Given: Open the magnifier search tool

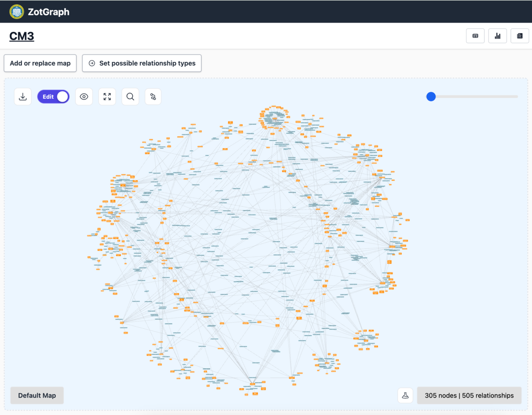Looking at the screenshot, I should coord(130,97).
